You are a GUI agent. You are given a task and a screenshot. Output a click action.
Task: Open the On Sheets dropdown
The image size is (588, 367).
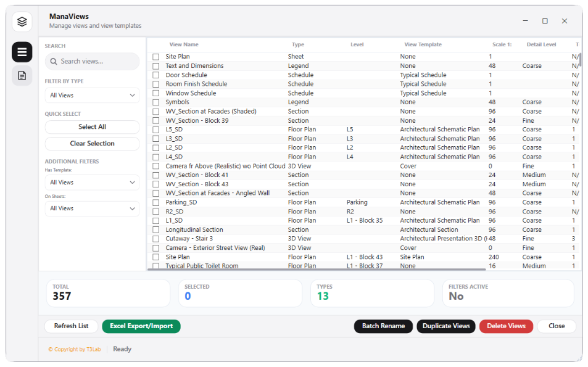pos(93,208)
